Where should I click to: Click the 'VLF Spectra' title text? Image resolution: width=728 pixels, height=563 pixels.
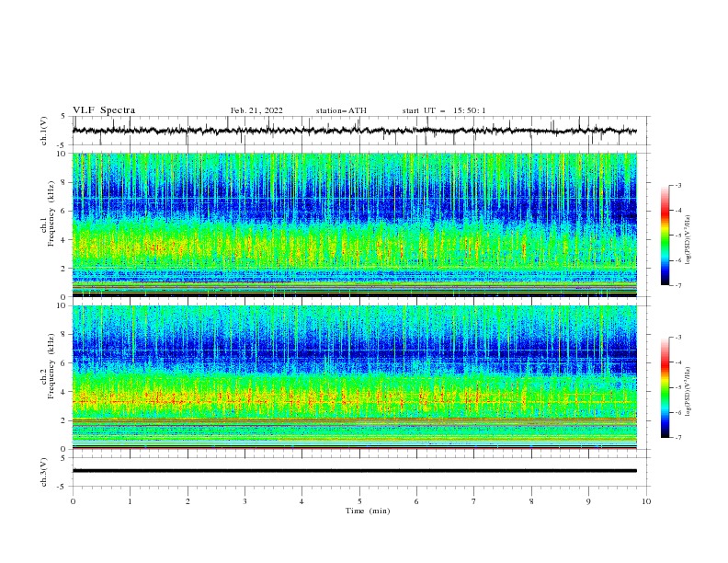click(104, 110)
